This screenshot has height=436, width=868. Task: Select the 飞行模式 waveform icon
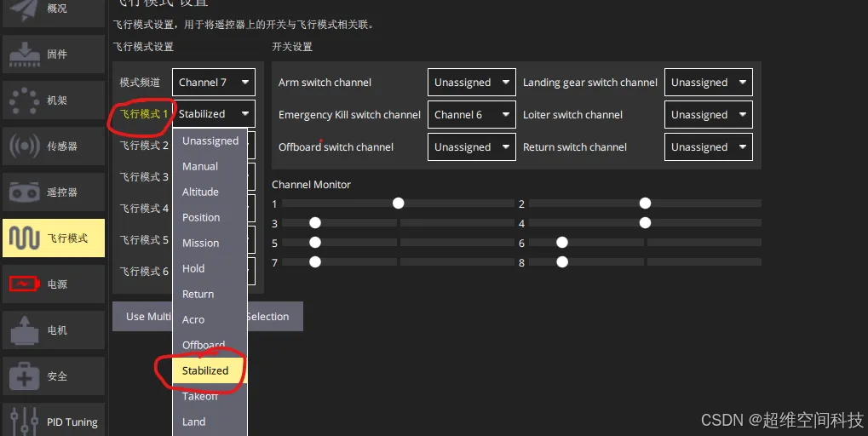point(25,238)
